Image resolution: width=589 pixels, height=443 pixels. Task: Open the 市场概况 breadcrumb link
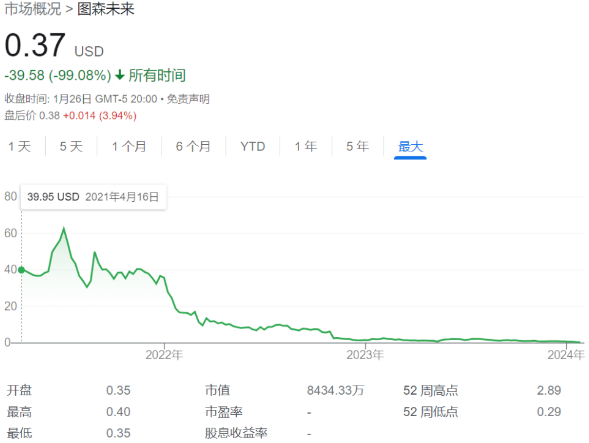click(x=33, y=9)
